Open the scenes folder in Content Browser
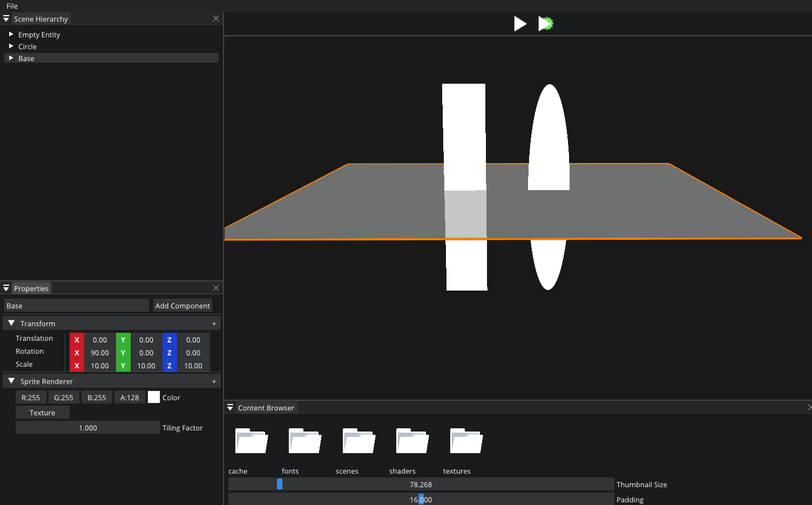The width and height of the screenshot is (812, 505). point(358,441)
